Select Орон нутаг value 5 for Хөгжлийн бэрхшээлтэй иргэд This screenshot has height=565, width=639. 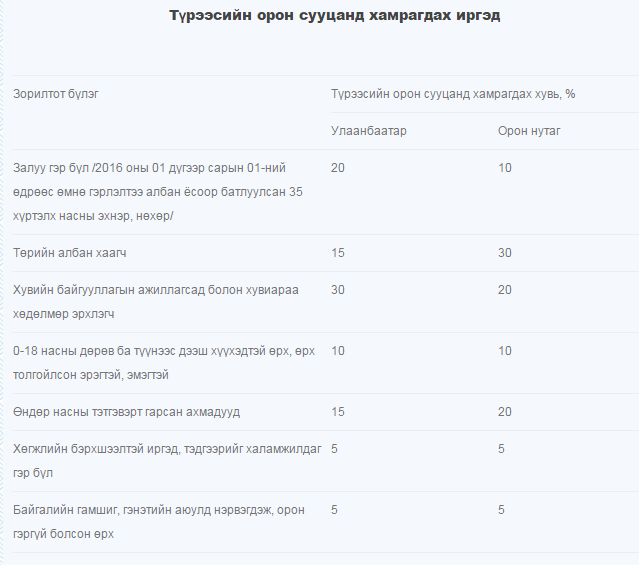click(501, 449)
